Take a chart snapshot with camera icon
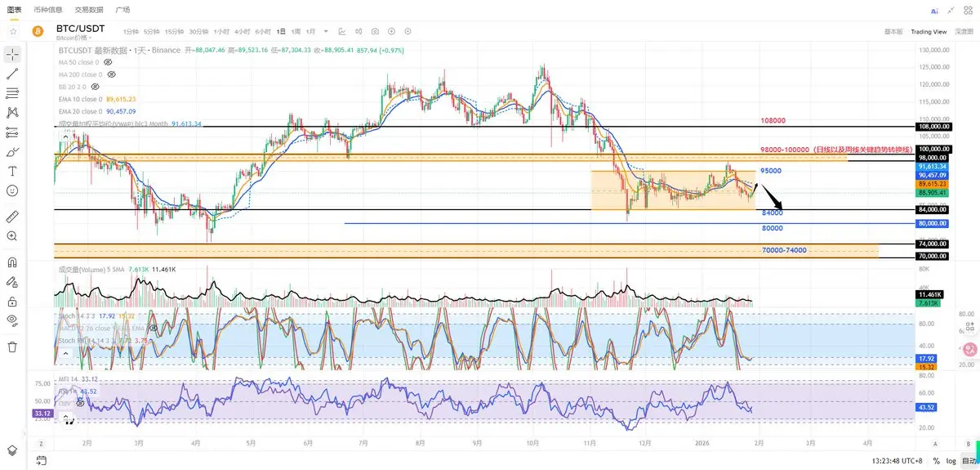Image resolution: width=980 pixels, height=470 pixels. [375, 31]
